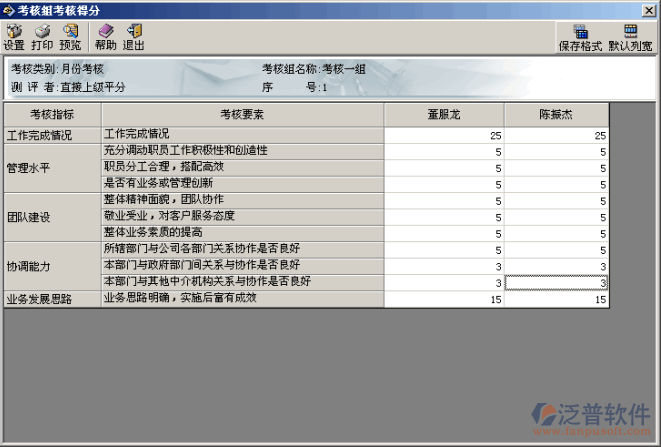The width and height of the screenshot is (661, 447).
Task: Click 陈振杰's score 5 for 是否有业务或管理创新
Action: [556, 185]
